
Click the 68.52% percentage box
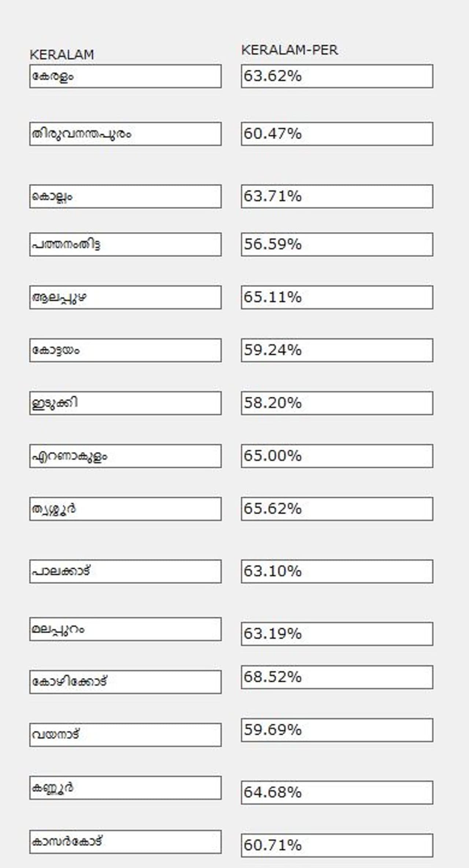point(337,677)
